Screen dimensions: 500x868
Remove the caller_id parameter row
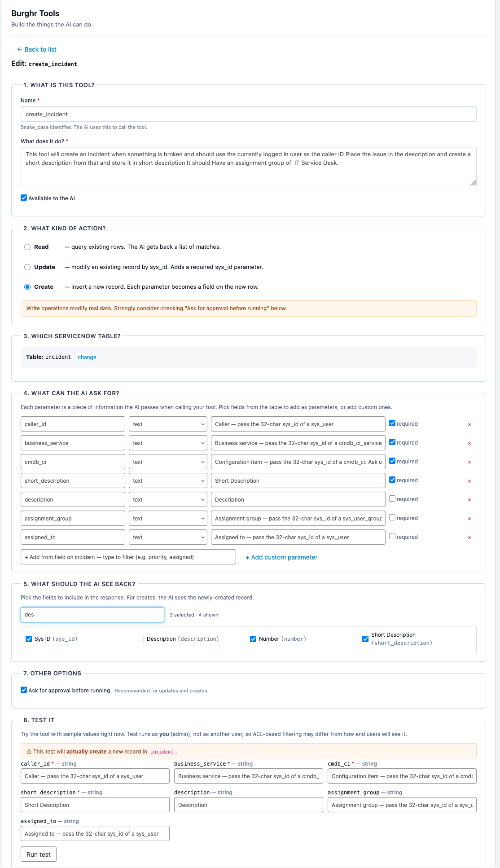pos(469,424)
